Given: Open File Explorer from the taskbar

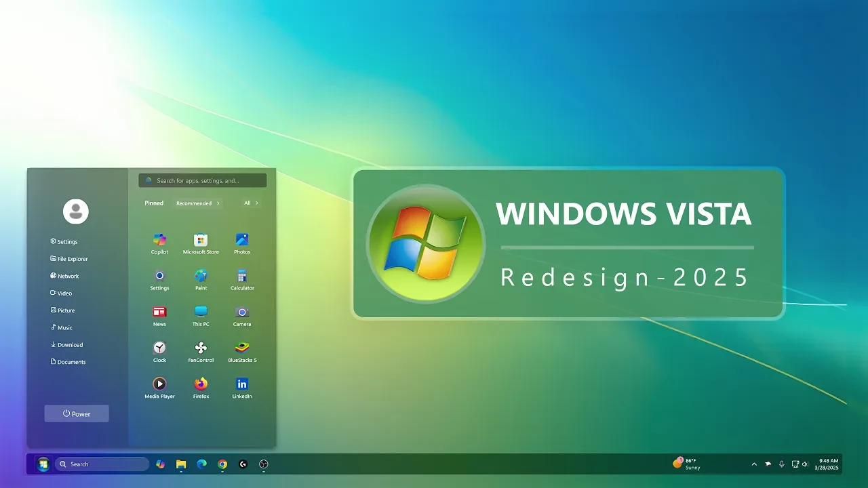Looking at the screenshot, I should tap(181, 464).
